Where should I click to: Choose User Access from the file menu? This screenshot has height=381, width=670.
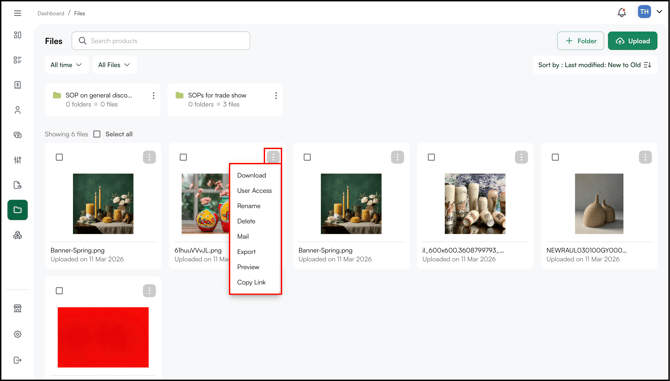254,191
